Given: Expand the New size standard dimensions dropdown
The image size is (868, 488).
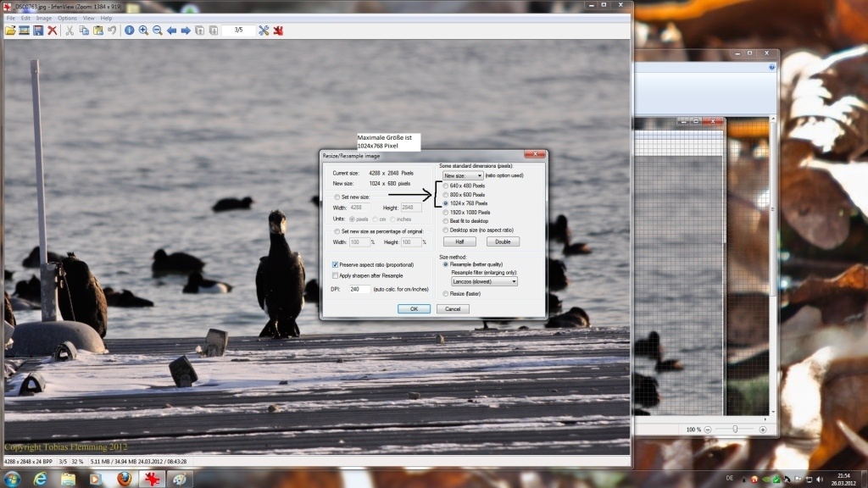Looking at the screenshot, I should coord(463,175).
